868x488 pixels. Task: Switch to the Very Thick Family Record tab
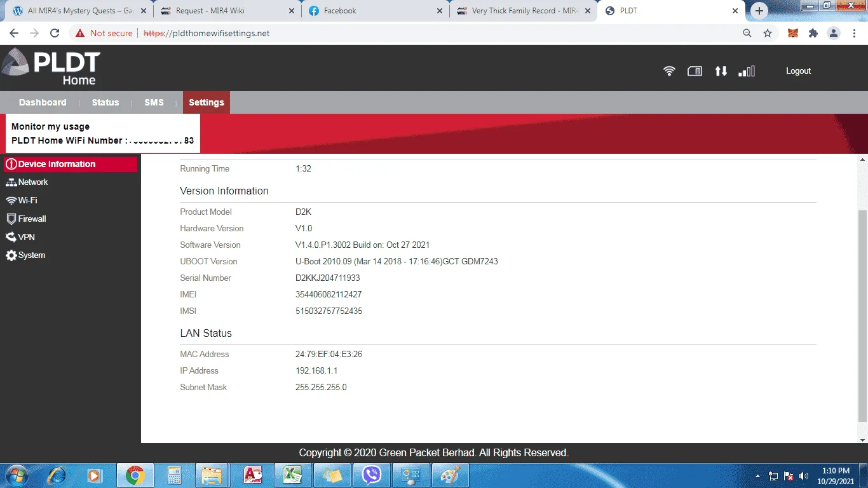point(523,11)
